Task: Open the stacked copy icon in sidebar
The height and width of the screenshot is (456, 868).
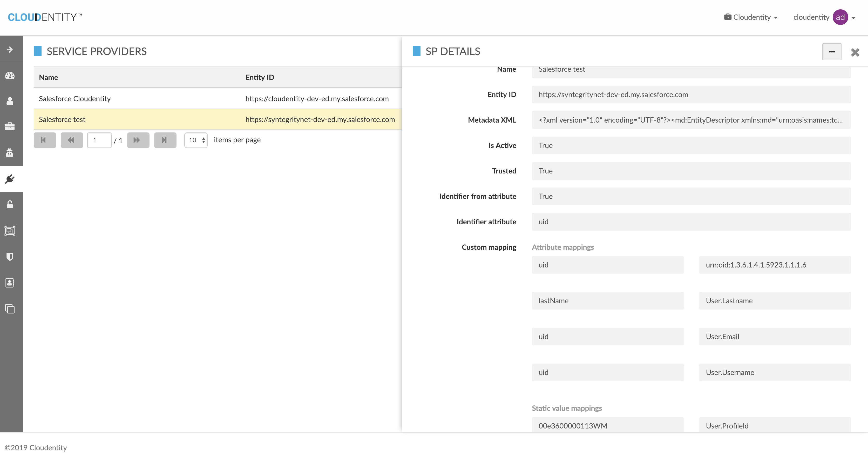Action: pos(10,309)
